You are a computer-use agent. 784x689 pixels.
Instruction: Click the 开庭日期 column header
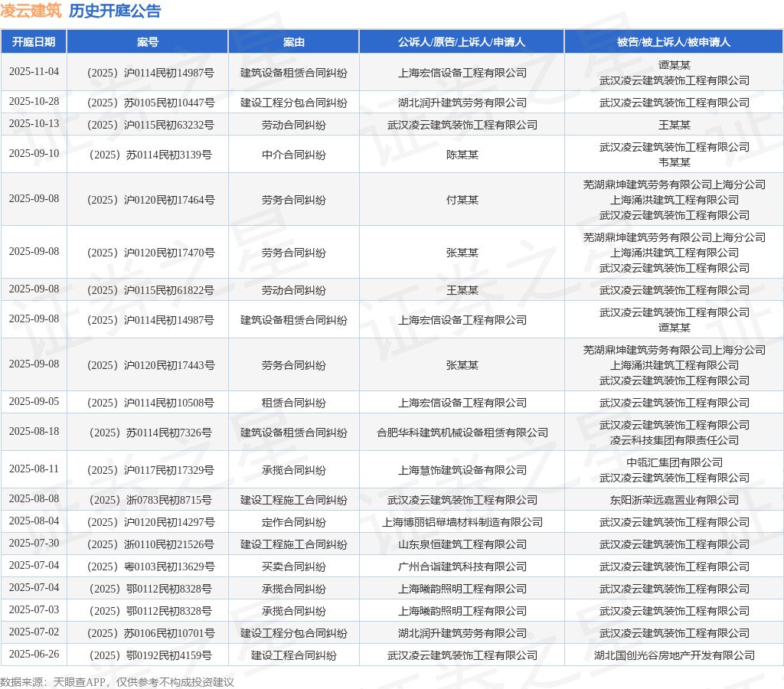[34, 42]
